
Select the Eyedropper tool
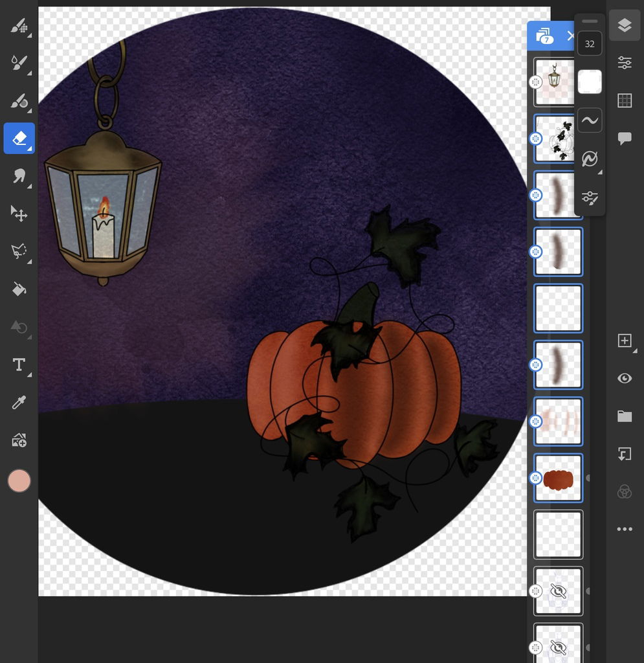pyautogui.click(x=19, y=403)
